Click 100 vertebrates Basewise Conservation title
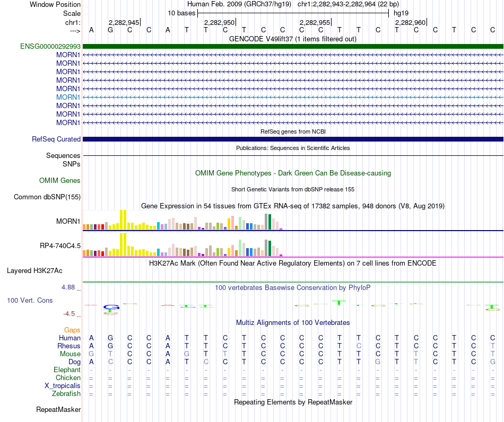The image size is (504, 422). click(x=293, y=288)
